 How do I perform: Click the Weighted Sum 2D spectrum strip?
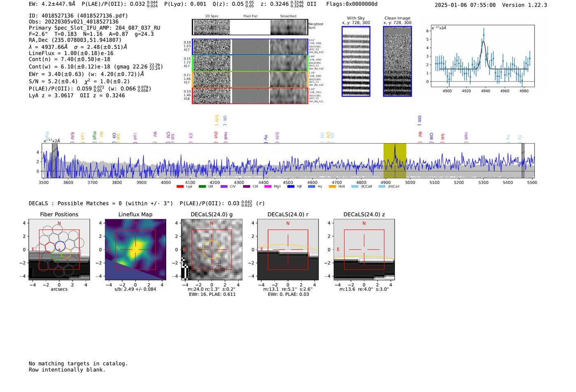(x=250, y=27)
